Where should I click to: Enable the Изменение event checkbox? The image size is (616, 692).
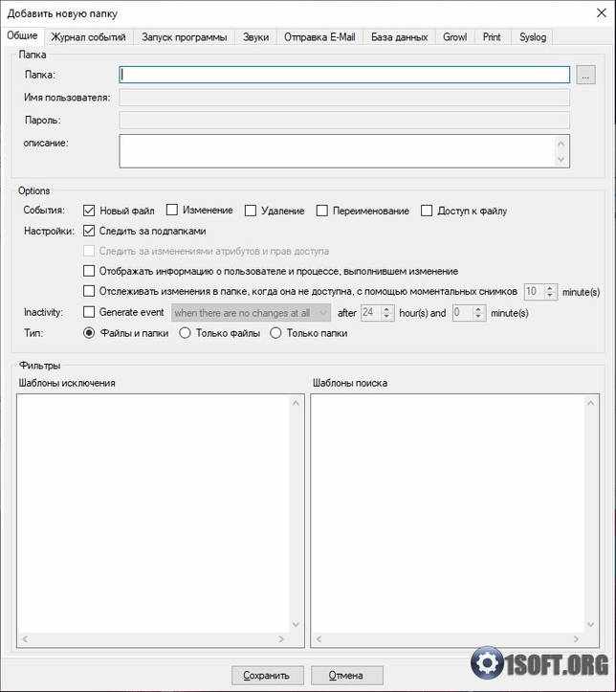[172, 210]
